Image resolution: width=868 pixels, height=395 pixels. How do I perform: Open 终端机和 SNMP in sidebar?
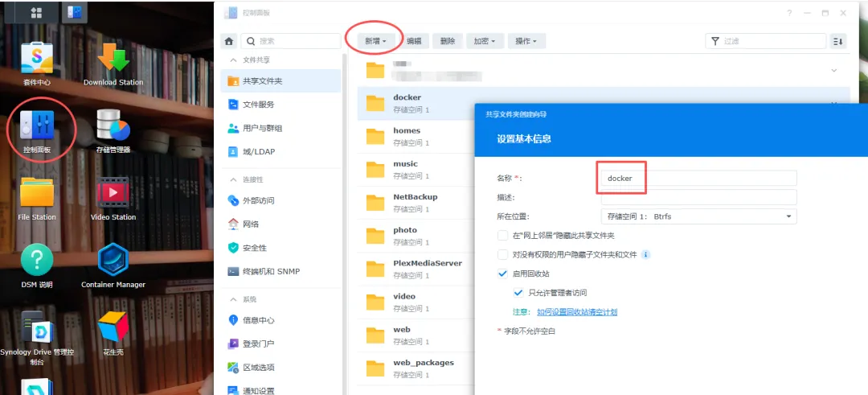[280, 271]
